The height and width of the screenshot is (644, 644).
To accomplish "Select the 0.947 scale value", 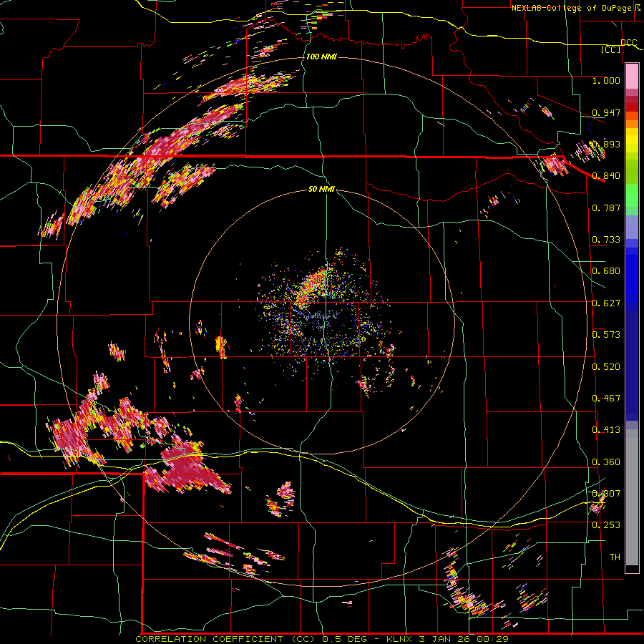I will coord(606,112).
